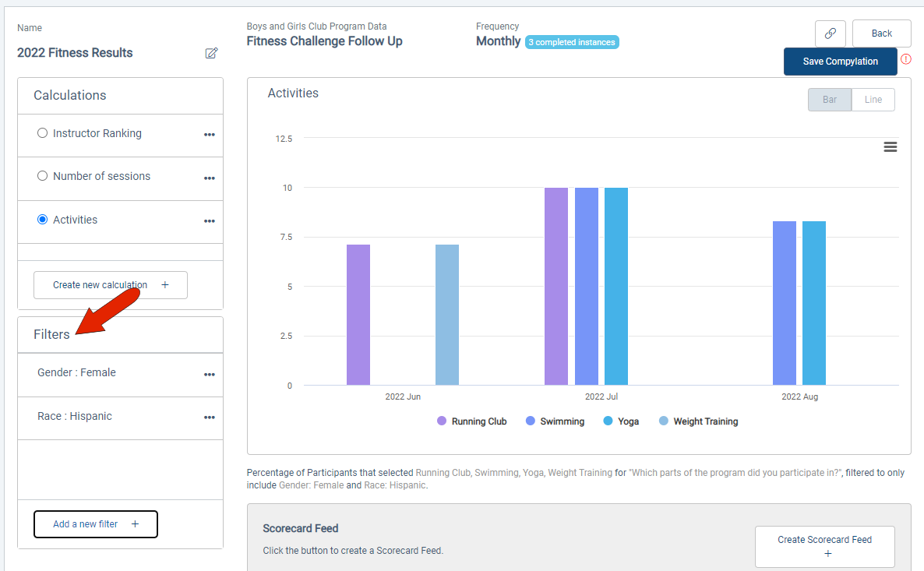Select the Number of sessions radio button

pos(42,175)
